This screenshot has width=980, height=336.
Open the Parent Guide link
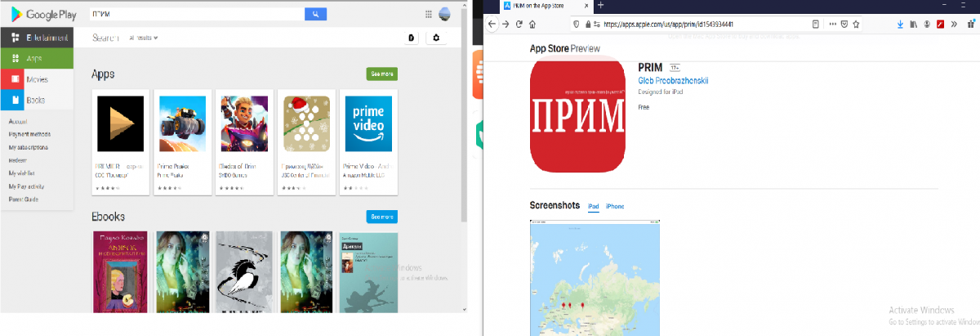(24, 199)
